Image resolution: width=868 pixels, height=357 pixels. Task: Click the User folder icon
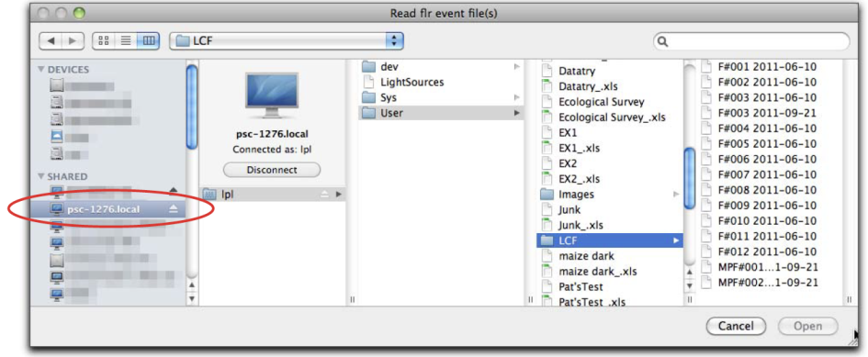tap(368, 113)
